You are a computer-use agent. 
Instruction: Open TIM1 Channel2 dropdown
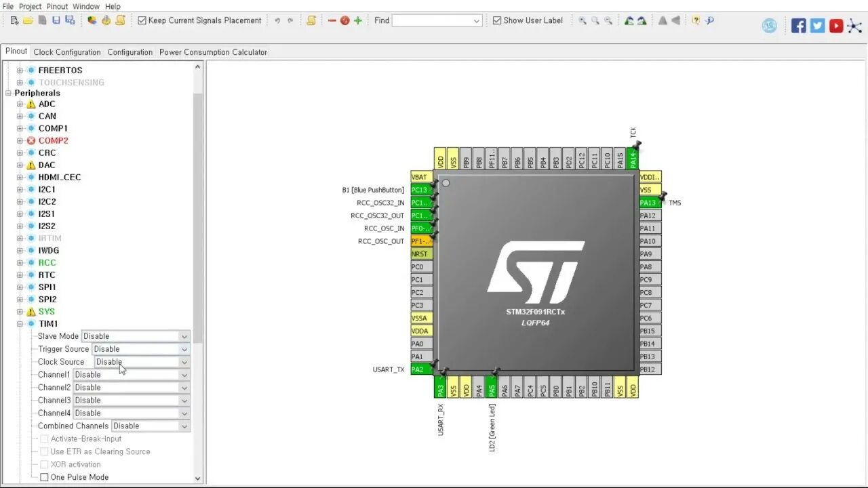[x=132, y=388]
